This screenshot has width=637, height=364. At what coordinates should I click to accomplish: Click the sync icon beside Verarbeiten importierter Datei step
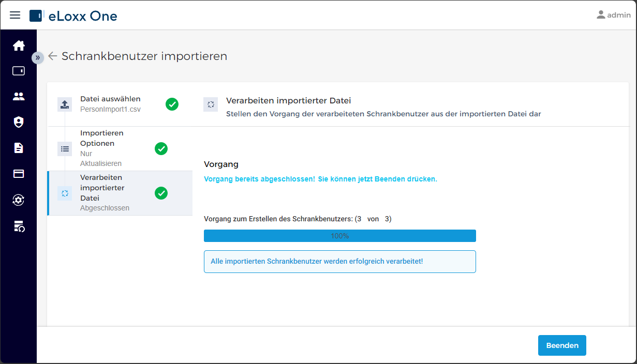[65, 193]
